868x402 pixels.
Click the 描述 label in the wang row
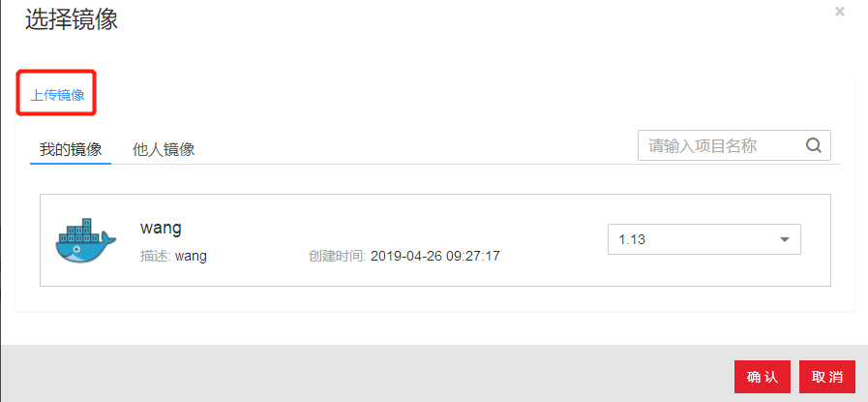tap(156, 256)
